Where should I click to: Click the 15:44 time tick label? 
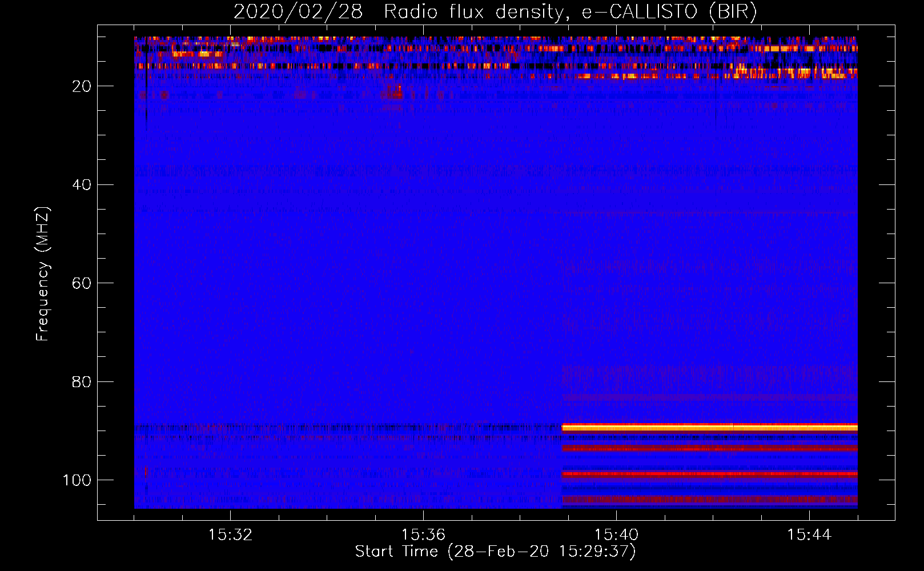click(x=809, y=534)
